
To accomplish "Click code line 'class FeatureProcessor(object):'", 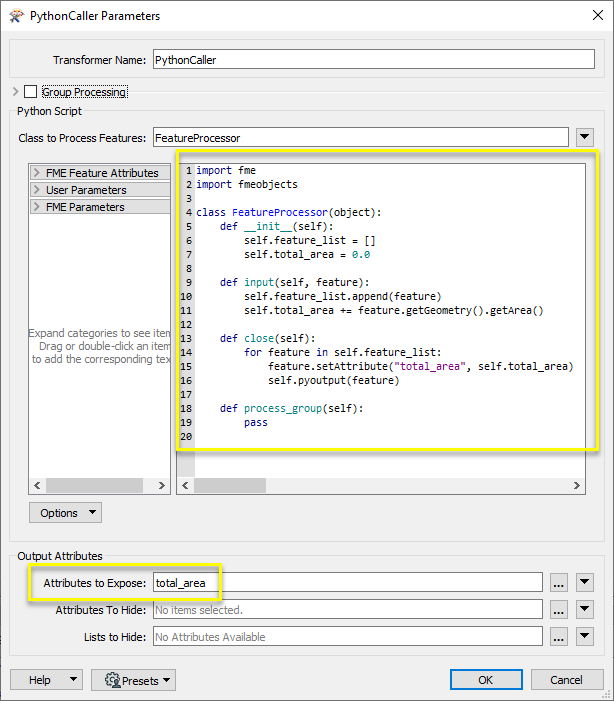I will 289,212.
